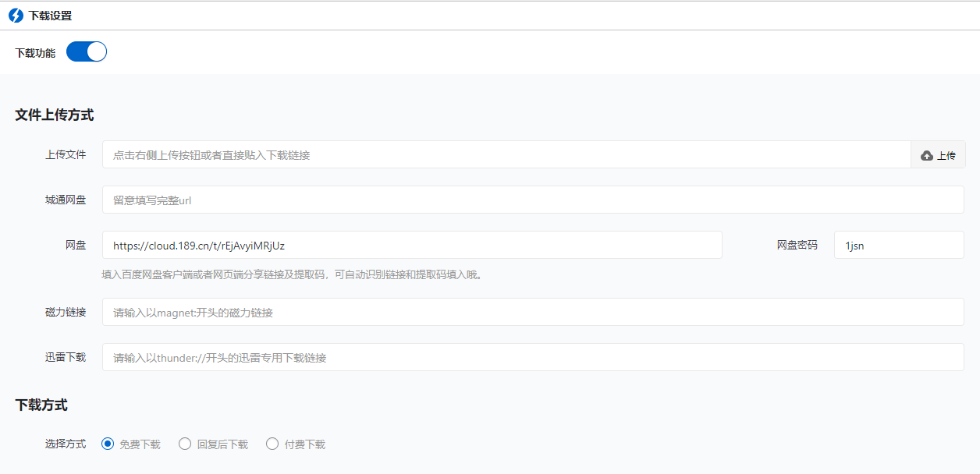
Task: Click the 上传文件 field label
Action: point(66,154)
